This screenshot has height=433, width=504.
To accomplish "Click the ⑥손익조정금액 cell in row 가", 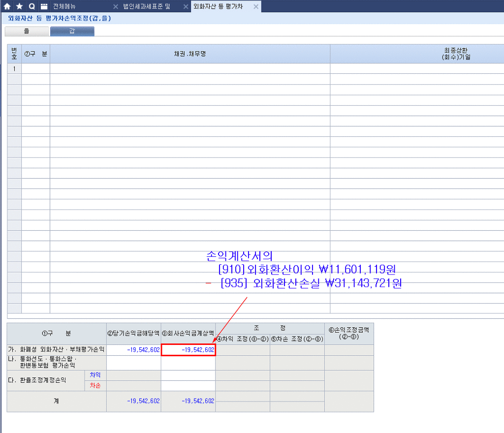I will [x=349, y=350].
